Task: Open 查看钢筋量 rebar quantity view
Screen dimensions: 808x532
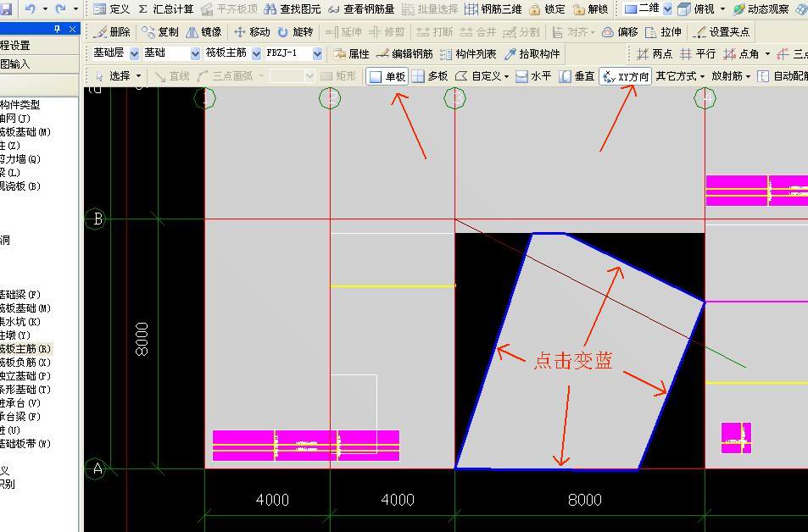Action: coord(361,8)
